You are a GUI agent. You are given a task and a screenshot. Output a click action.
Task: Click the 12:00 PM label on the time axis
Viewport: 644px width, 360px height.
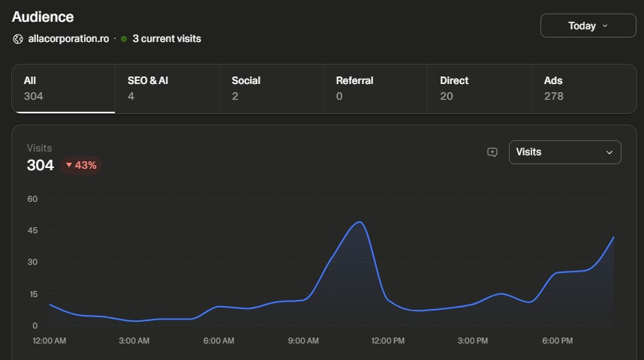[x=388, y=340]
